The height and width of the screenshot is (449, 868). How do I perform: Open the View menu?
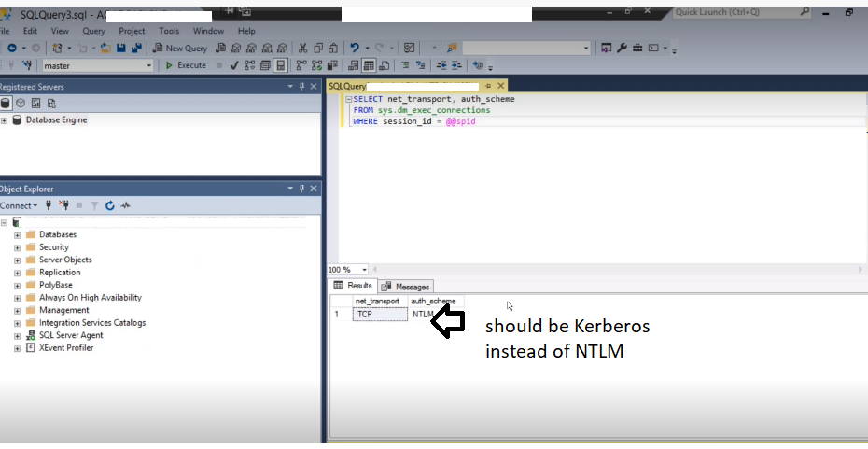click(x=60, y=31)
